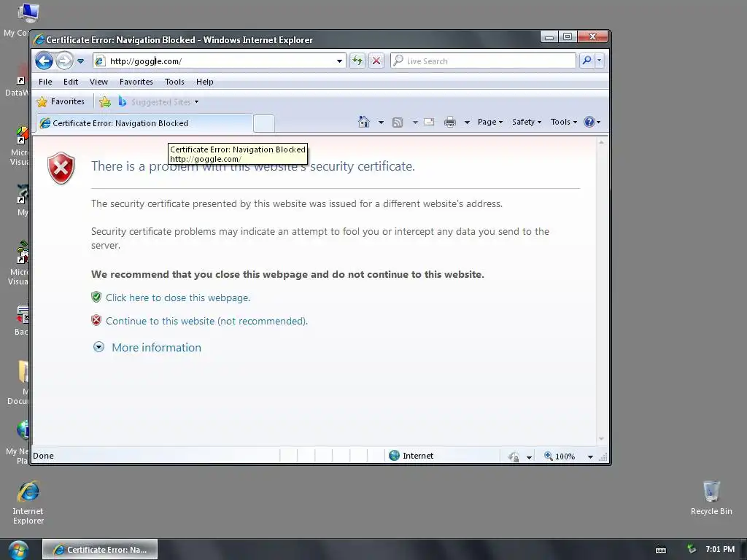Select the Certificate Error: Navigation Blocked tab

[x=143, y=123]
